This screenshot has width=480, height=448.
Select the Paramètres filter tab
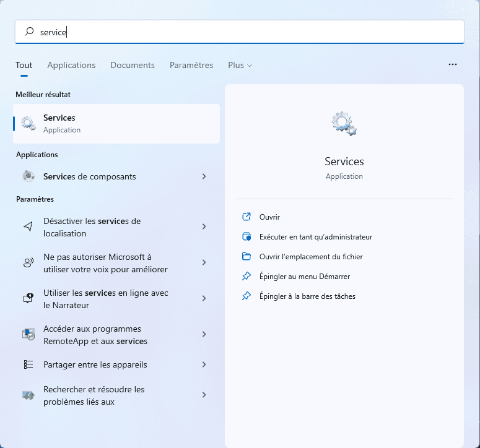coord(191,65)
